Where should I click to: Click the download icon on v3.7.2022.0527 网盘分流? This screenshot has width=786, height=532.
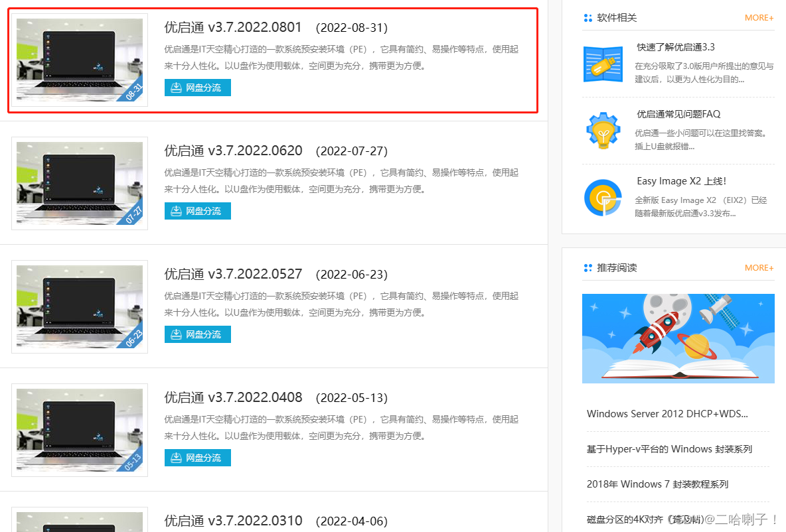point(176,334)
